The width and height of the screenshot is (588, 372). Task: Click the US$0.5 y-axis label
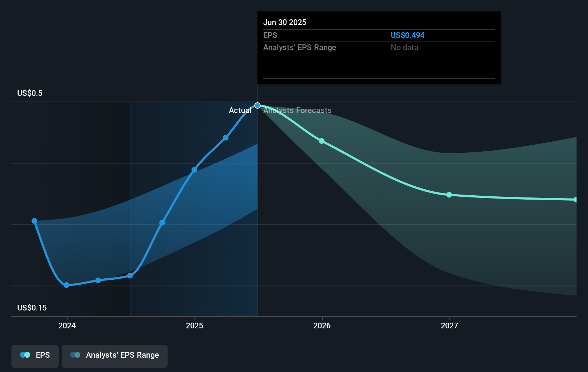point(30,93)
